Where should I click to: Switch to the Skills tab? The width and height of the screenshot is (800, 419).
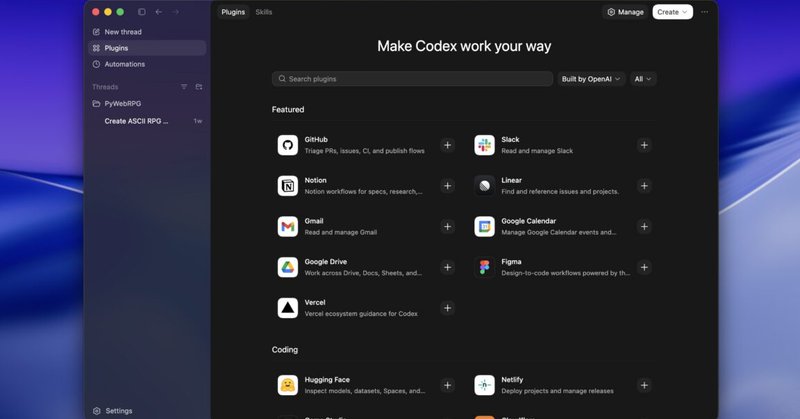coord(264,12)
